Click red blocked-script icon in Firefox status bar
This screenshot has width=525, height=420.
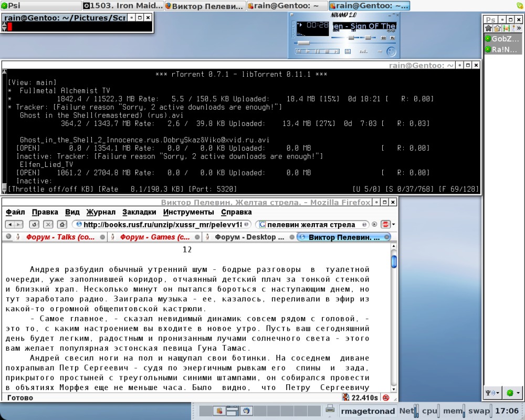point(386,397)
